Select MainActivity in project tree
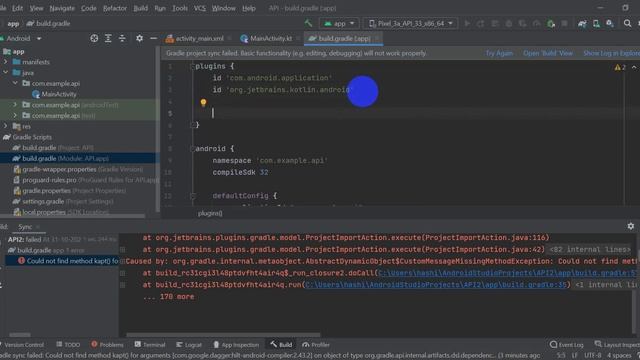 (55, 94)
